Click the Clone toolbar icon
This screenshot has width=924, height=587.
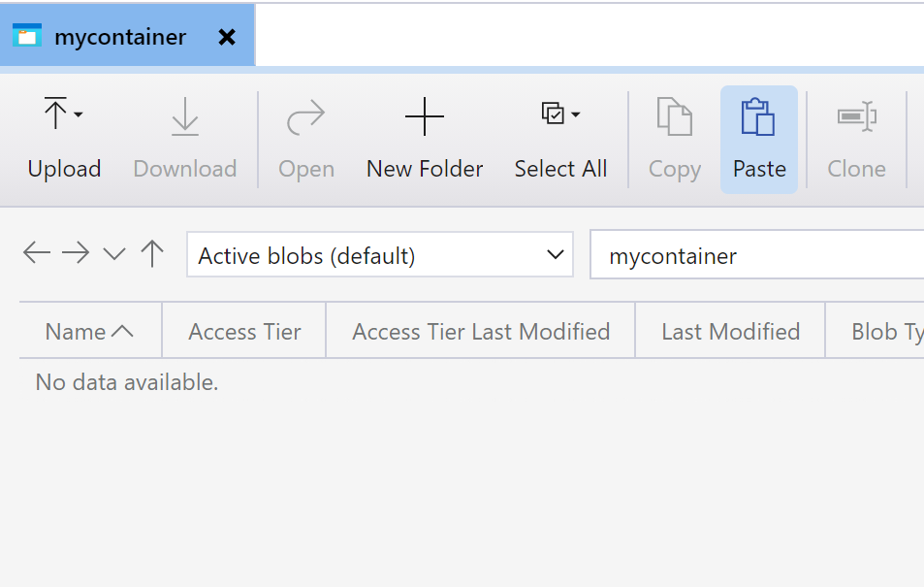click(856, 117)
